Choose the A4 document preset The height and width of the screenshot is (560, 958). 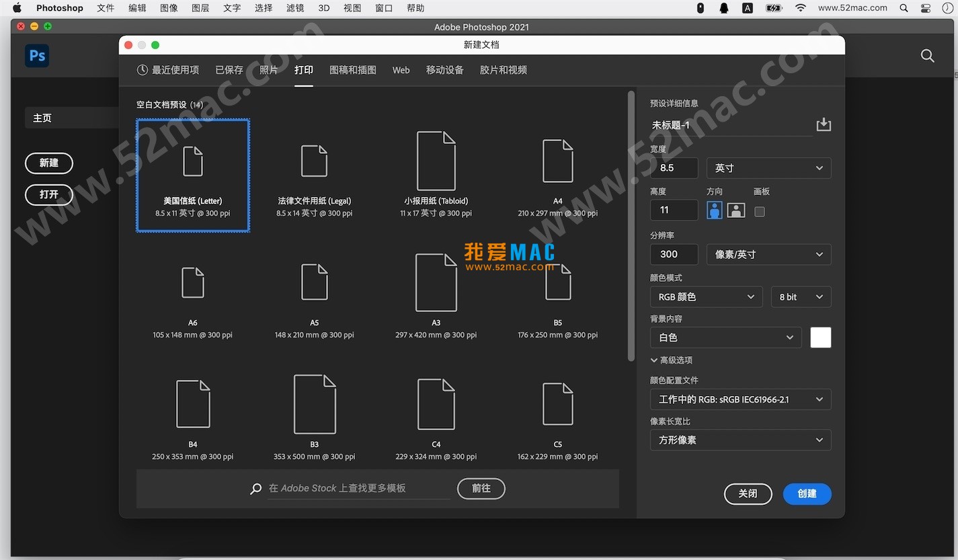click(x=557, y=175)
